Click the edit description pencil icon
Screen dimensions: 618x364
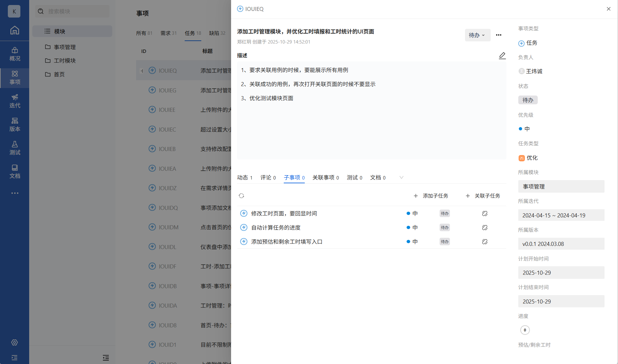(x=502, y=56)
